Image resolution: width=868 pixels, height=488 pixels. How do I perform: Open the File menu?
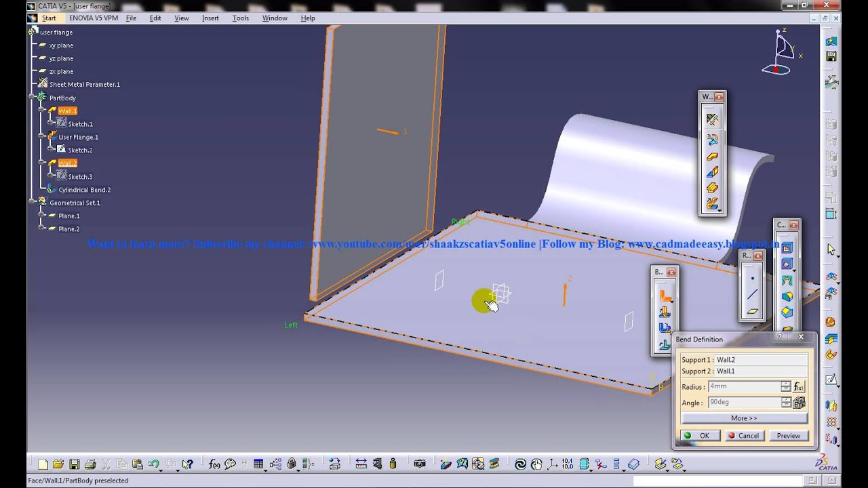point(131,18)
